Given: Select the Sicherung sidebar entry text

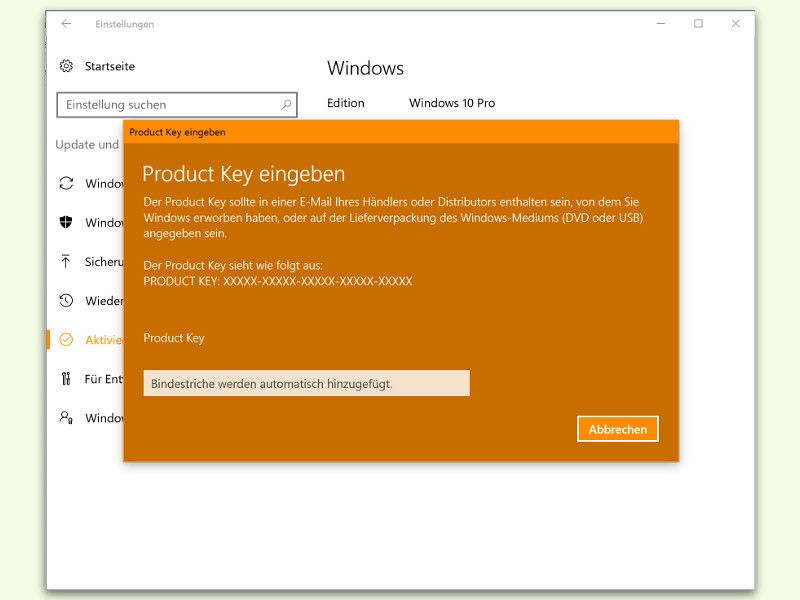Looking at the screenshot, I should click(x=104, y=262).
